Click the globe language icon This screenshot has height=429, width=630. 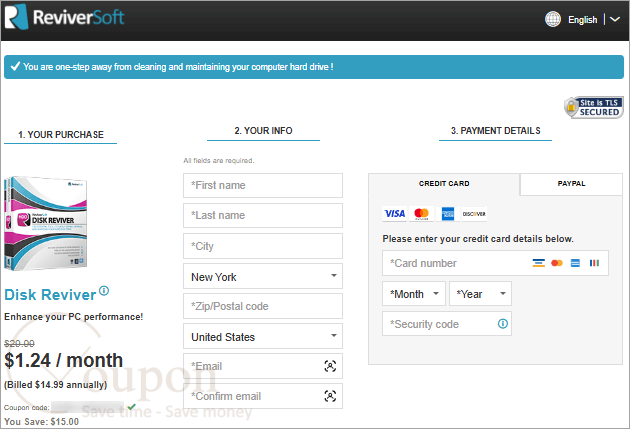[553, 19]
